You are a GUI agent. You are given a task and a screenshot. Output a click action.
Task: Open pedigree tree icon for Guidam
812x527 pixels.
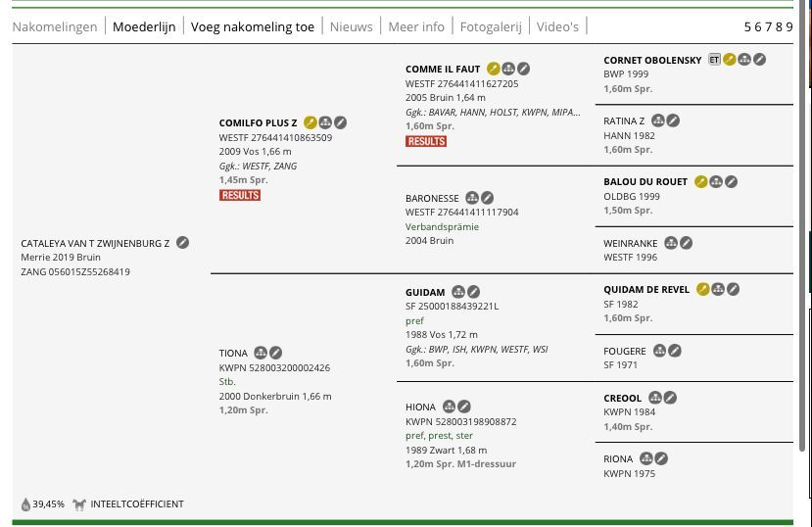(x=458, y=292)
